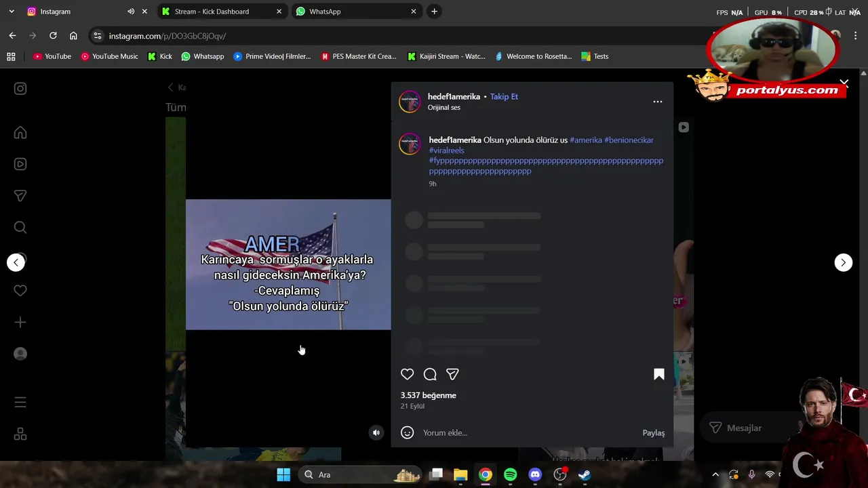Screen dimensions: 868x488
Task: Click hedef1amerika profile picture in header
Action: click(410, 102)
